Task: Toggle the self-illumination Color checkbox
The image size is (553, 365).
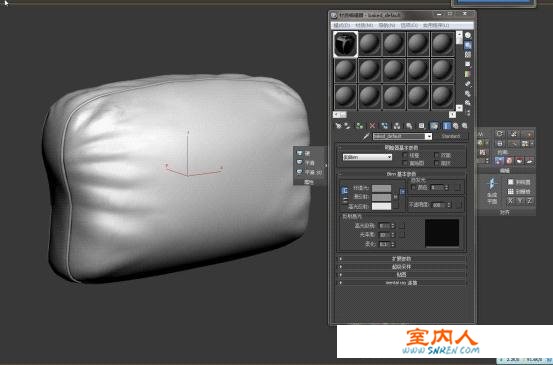Action: pyautogui.click(x=413, y=188)
